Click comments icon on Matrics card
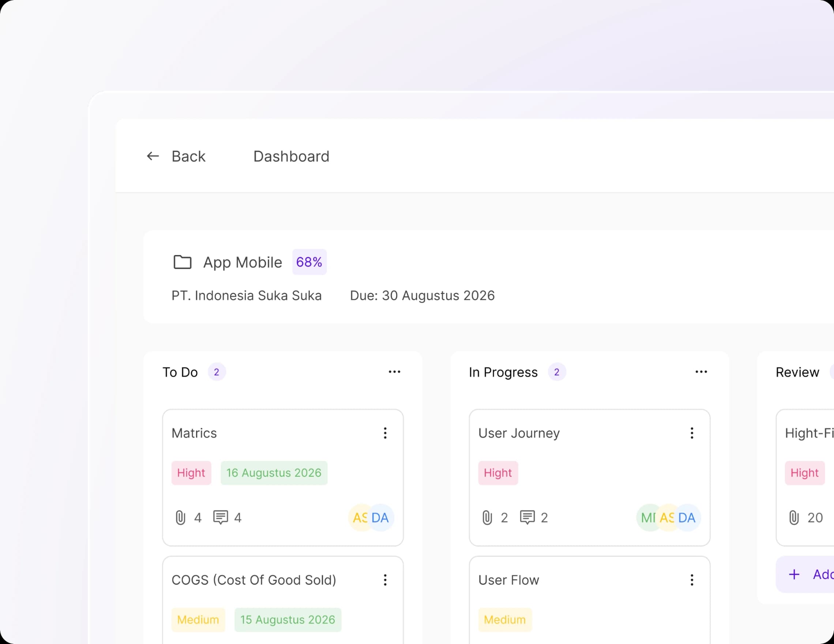Image resolution: width=834 pixels, height=644 pixels. [220, 517]
